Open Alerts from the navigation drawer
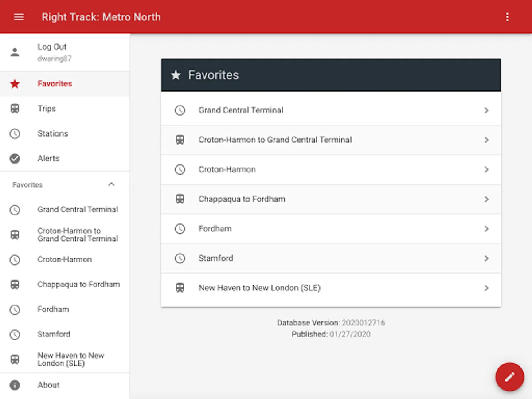This screenshot has width=532, height=399. (x=65, y=158)
